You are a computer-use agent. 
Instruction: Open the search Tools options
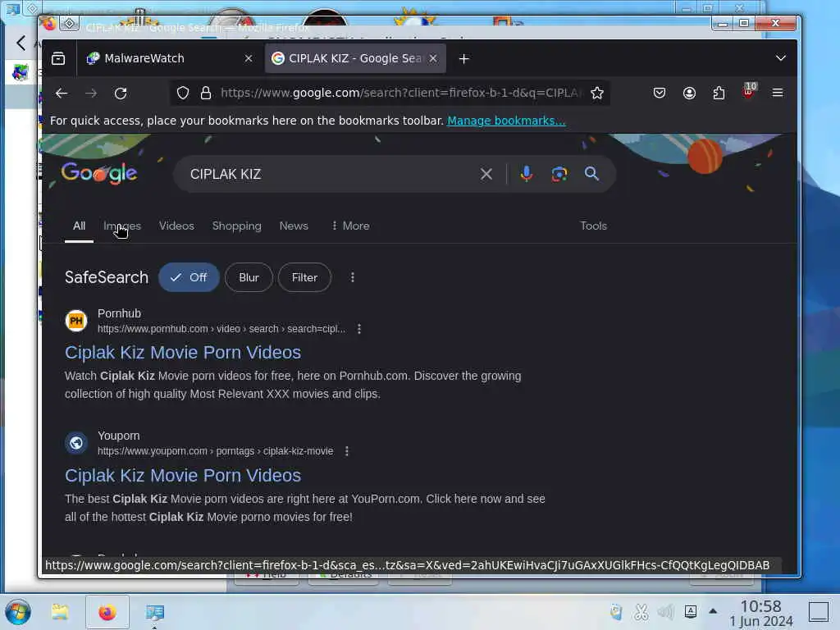pos(594,226)
